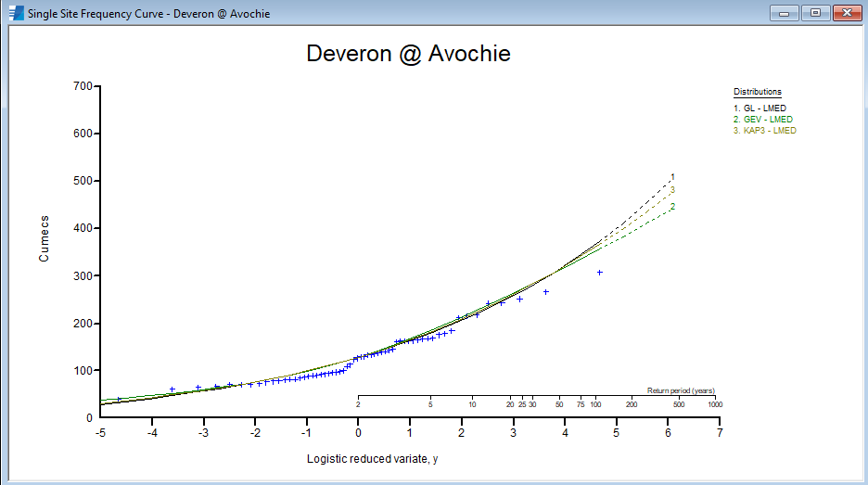Click the chart title Deveron @ Avochie
868x485 pixels.
click(x=408, y=54)
